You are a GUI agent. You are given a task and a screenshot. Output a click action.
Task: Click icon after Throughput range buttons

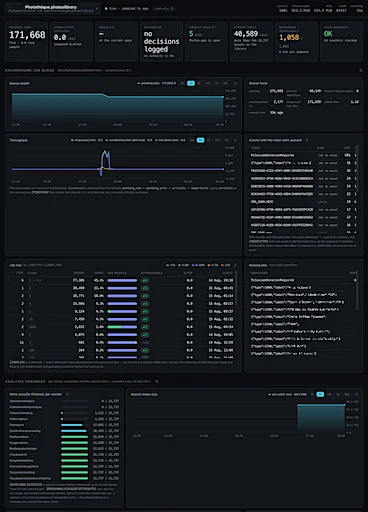coord(235,140)
